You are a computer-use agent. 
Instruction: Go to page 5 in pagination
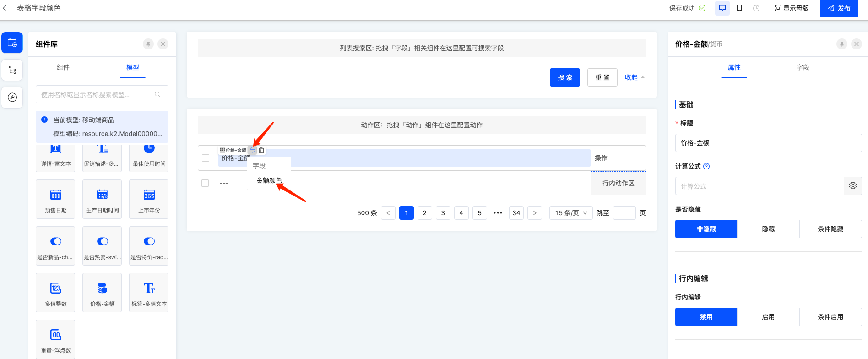(x=480, y=213)
